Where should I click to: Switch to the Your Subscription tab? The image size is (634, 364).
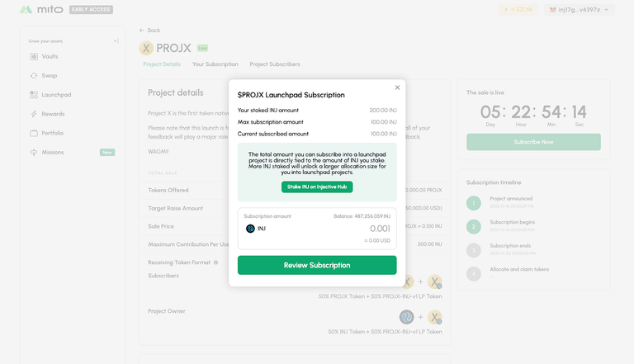(215, 64)
